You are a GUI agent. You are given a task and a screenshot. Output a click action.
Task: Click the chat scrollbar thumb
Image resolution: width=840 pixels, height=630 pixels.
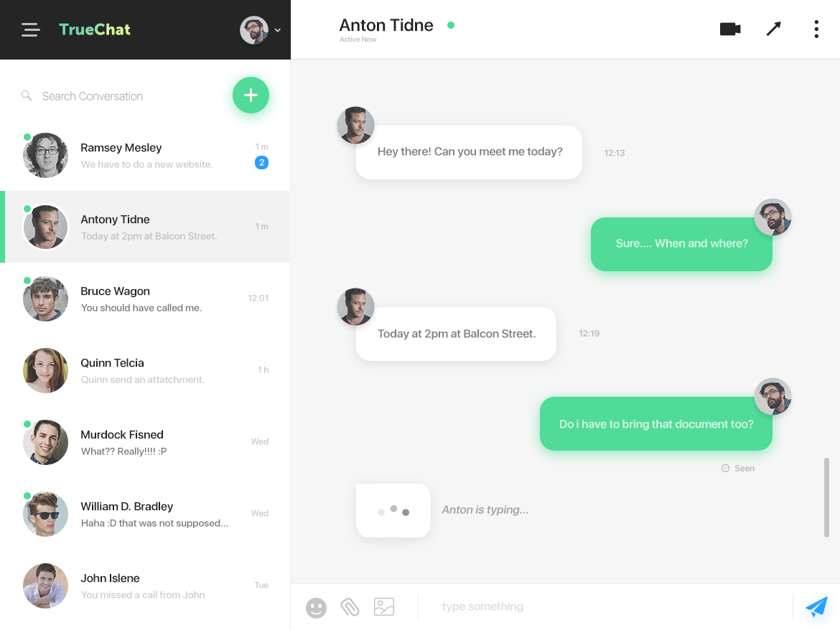coord(826,497)
